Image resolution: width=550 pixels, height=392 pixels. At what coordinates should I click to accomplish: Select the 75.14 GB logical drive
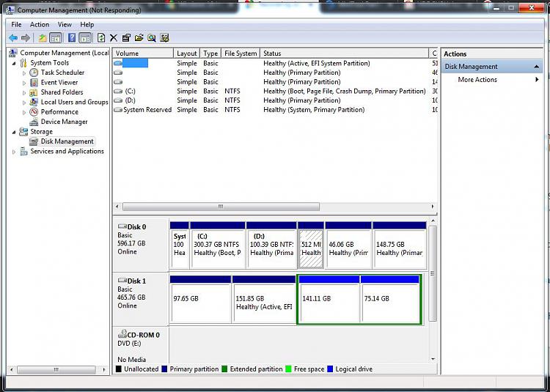(390, 299)
